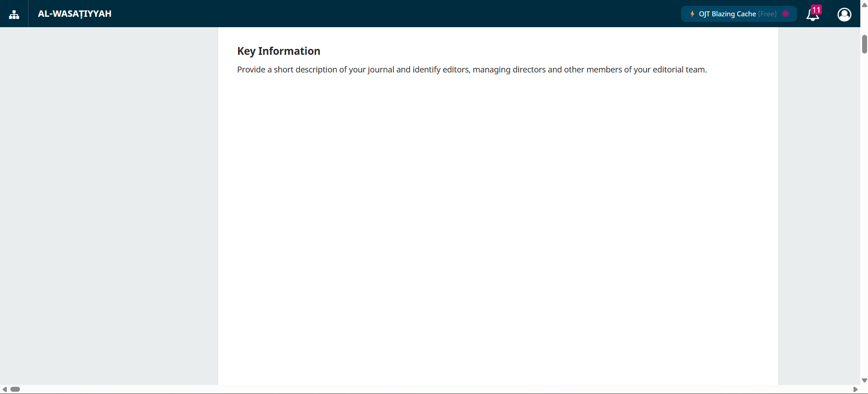Screen dimensions: 868x394
Task: Click the middle of horizontal scrollbar track
Action: pos(430,389)
